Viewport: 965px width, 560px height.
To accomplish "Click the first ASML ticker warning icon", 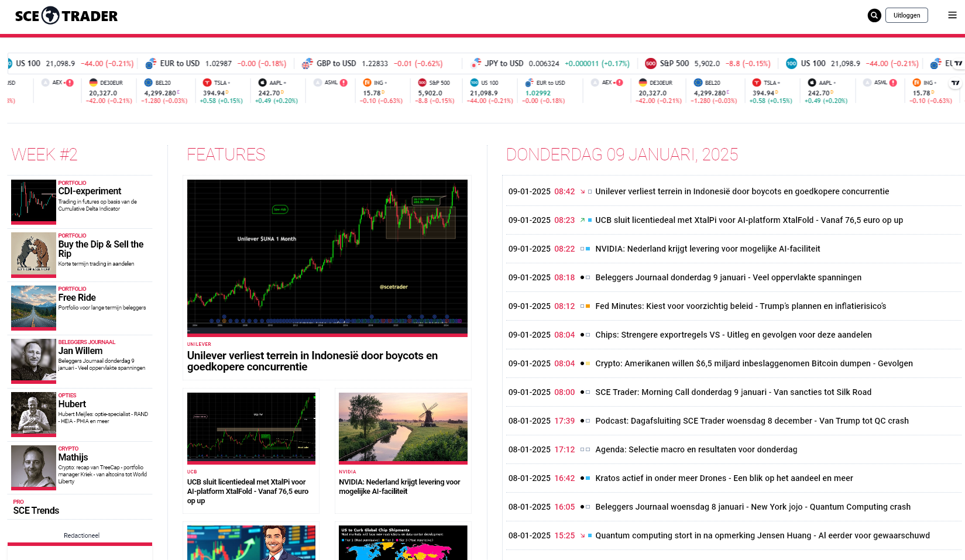I will tap(344, 83).
